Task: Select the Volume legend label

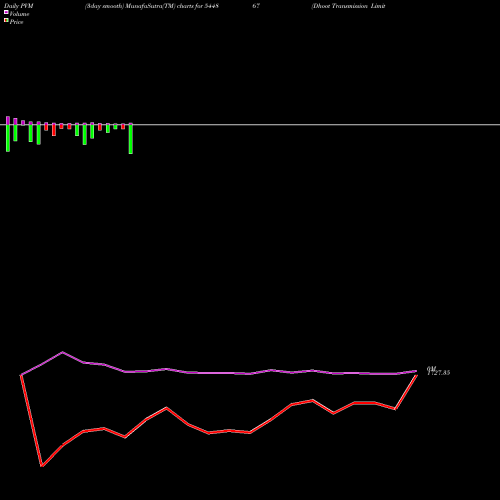Action: point(19,14)
